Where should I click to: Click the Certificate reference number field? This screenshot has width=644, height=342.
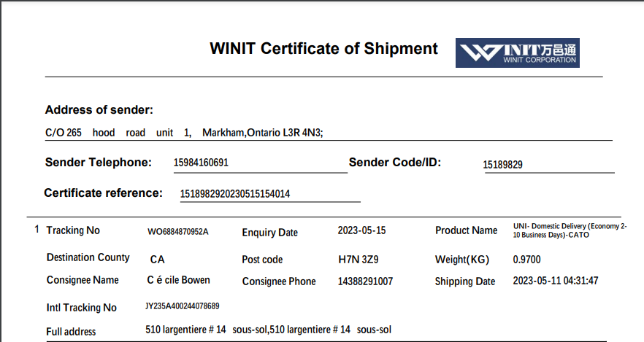pyautogui.click(x=235, y=194)
